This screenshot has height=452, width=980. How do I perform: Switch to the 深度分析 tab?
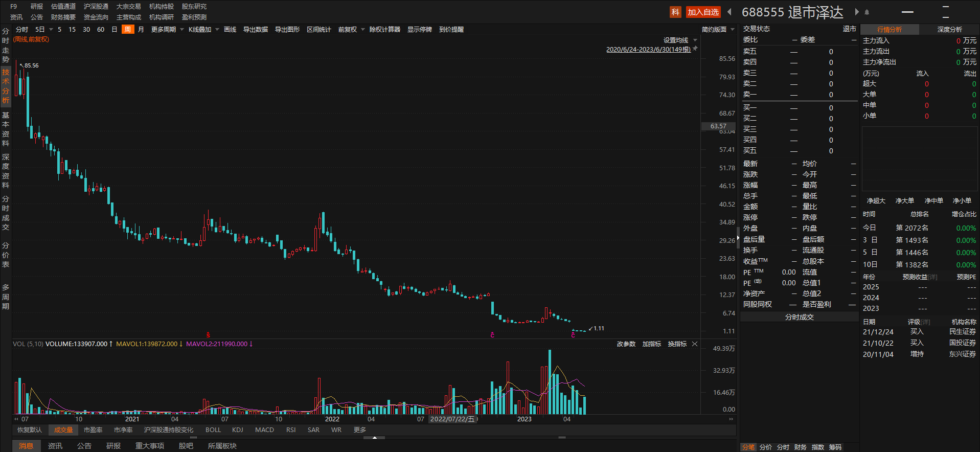coord(949,30)
